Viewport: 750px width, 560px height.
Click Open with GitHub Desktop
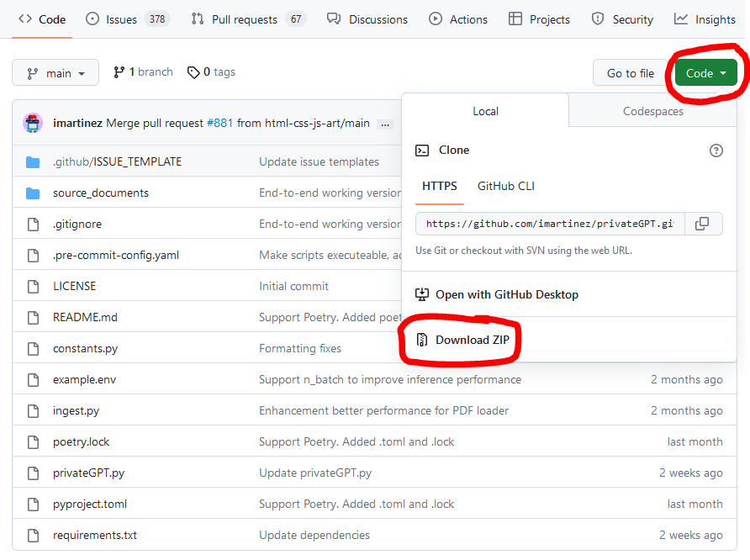[506, 294]
